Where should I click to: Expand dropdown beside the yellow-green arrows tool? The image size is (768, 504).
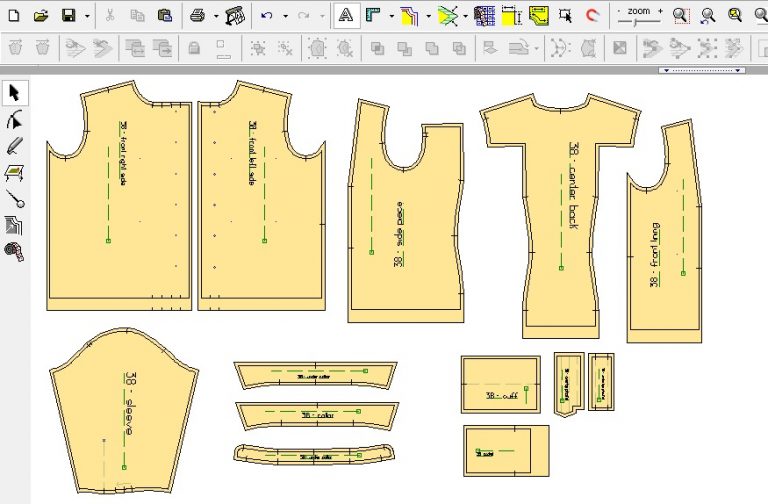465,16
